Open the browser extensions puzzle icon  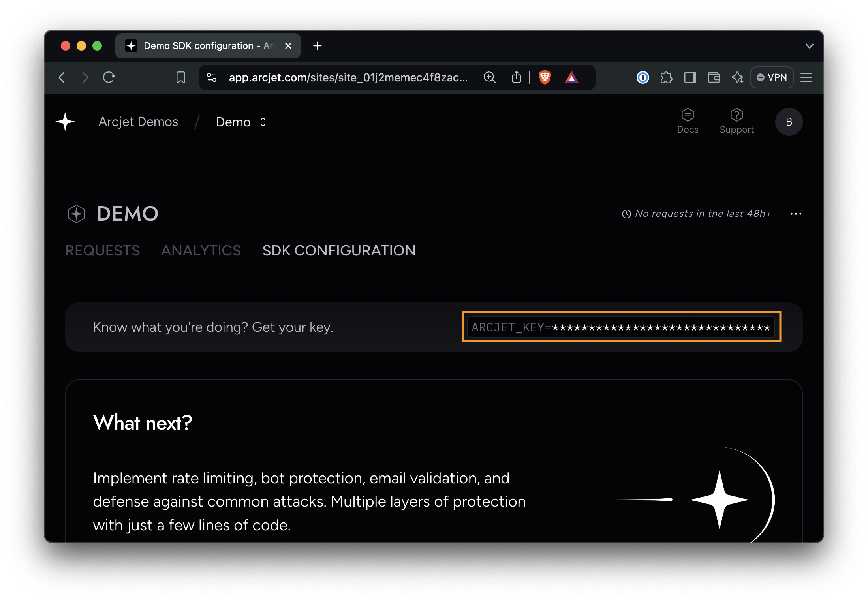click(x=667, y=77)
